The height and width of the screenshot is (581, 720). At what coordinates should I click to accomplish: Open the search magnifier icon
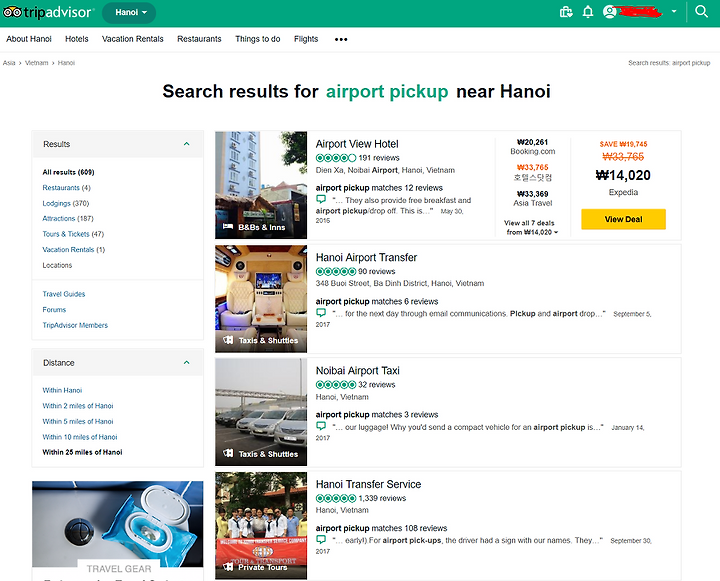pos(701,11)
